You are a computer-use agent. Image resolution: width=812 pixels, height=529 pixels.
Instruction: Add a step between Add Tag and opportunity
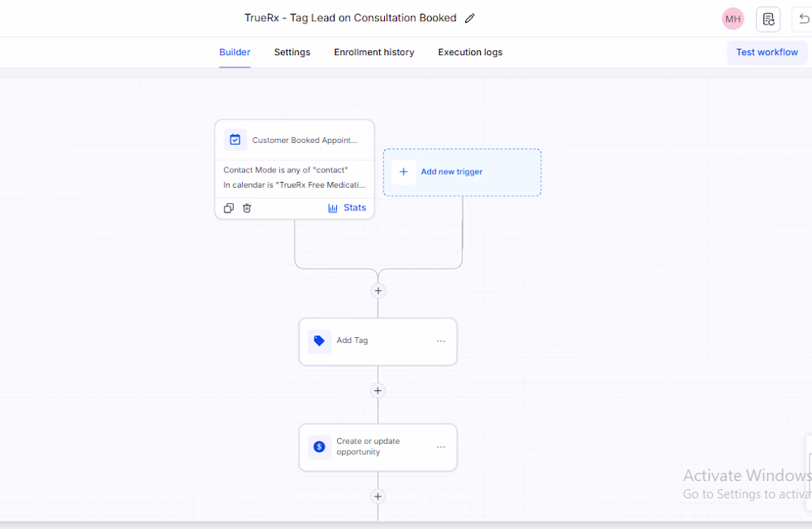378,391
